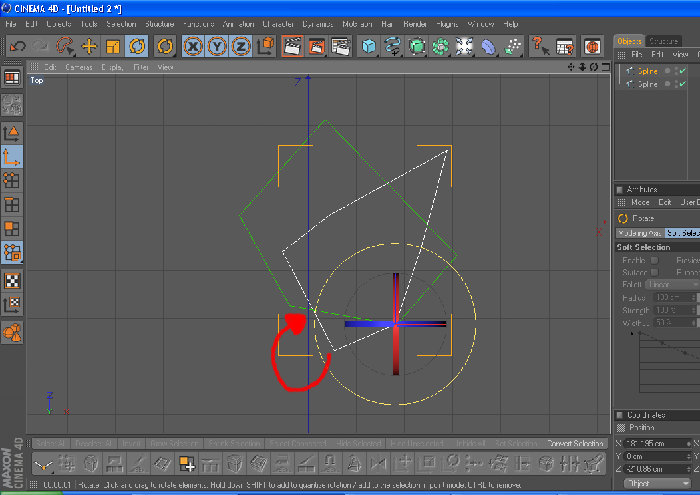Click the white Light object icon

pyautogui.click(x=464, y=46)
